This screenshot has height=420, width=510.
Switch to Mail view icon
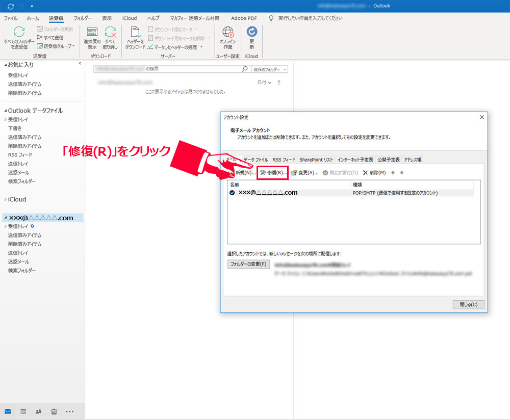tap(8, 411)
